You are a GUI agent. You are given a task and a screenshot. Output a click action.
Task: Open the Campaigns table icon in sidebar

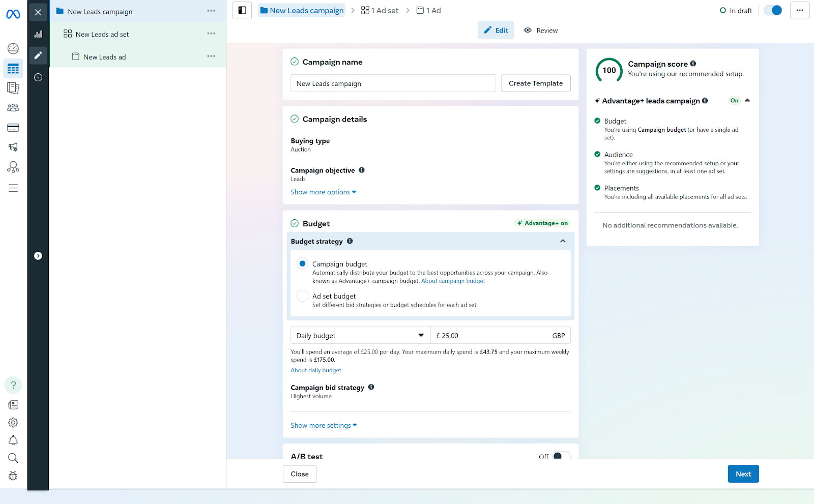click(13, 69)
